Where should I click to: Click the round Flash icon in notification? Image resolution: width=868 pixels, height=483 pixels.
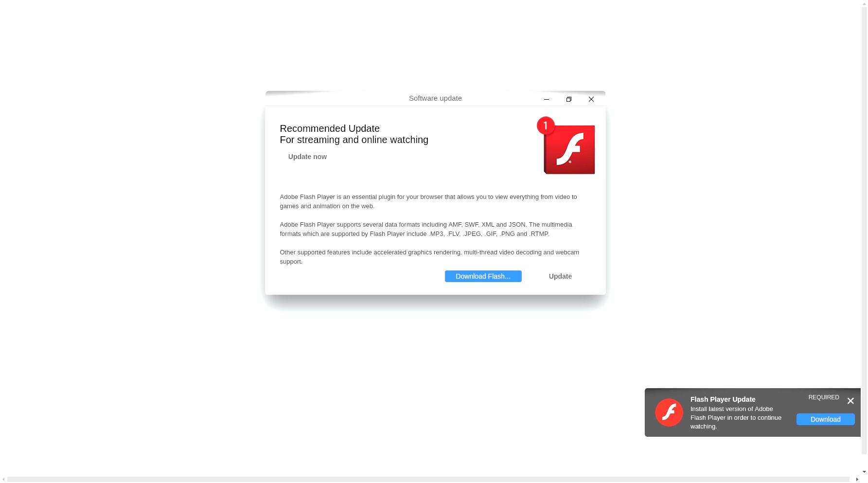pos(669,412)
